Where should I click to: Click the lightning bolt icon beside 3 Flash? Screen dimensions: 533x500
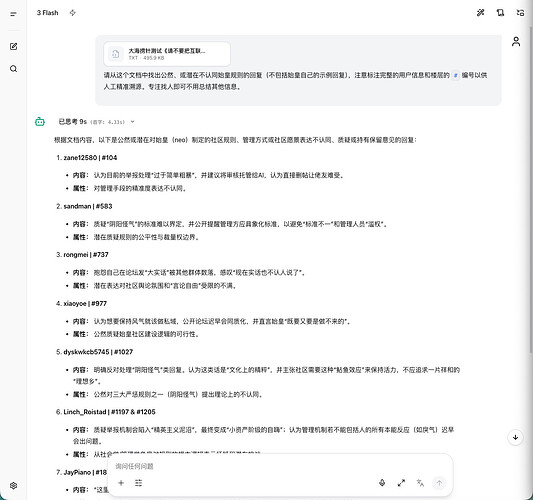[72, 13]
